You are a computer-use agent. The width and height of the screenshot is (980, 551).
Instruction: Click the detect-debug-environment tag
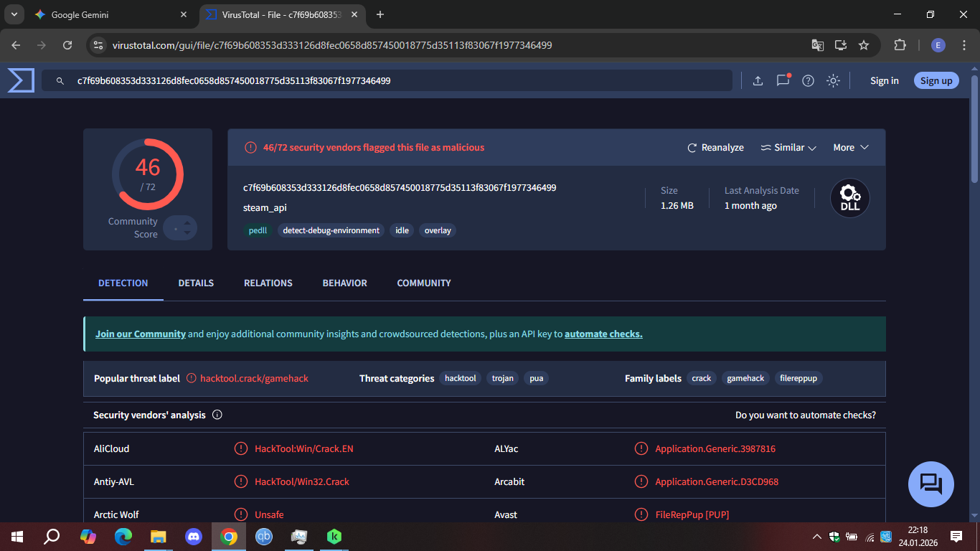331,230
